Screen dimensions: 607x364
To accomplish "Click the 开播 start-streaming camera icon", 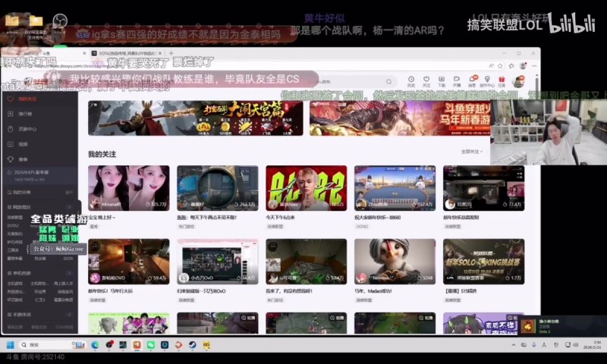I will 457,80.
